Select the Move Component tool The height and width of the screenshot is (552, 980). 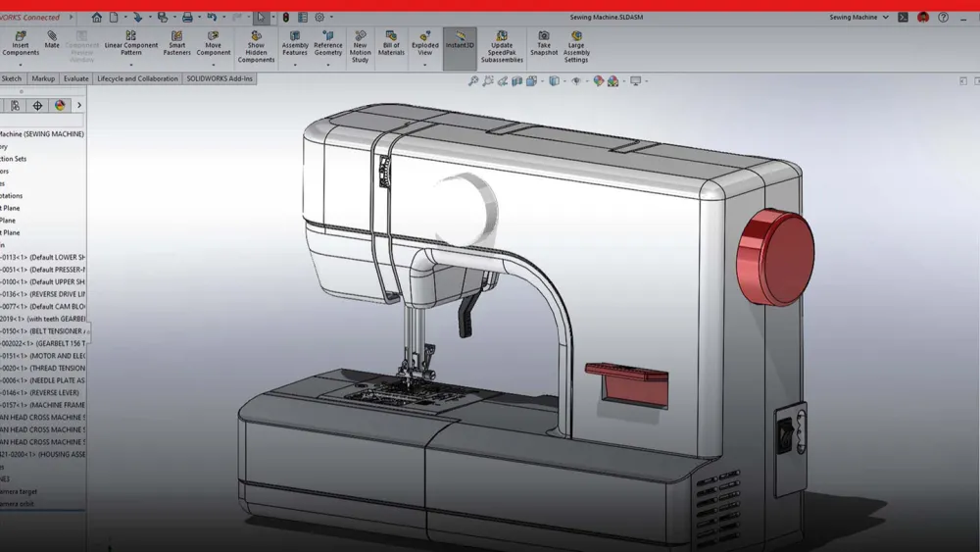coord(213,44)
